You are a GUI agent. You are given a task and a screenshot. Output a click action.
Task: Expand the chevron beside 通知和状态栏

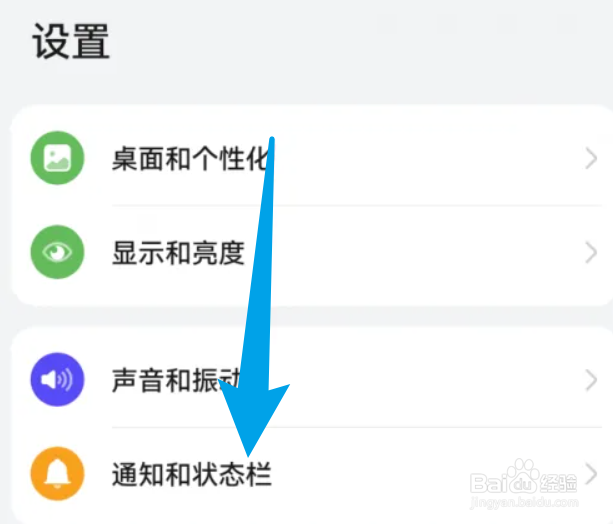point(591,474)
